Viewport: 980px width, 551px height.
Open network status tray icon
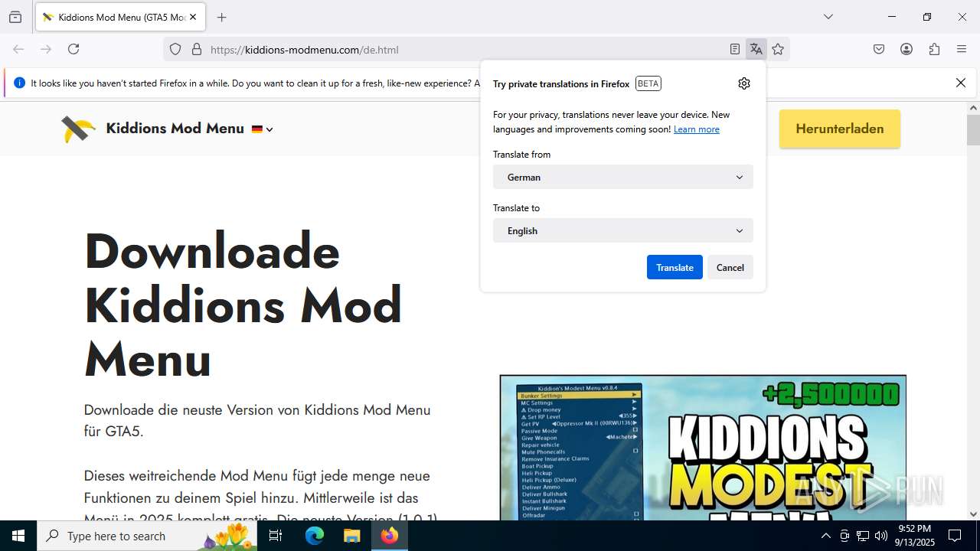[x=863, y=536]
